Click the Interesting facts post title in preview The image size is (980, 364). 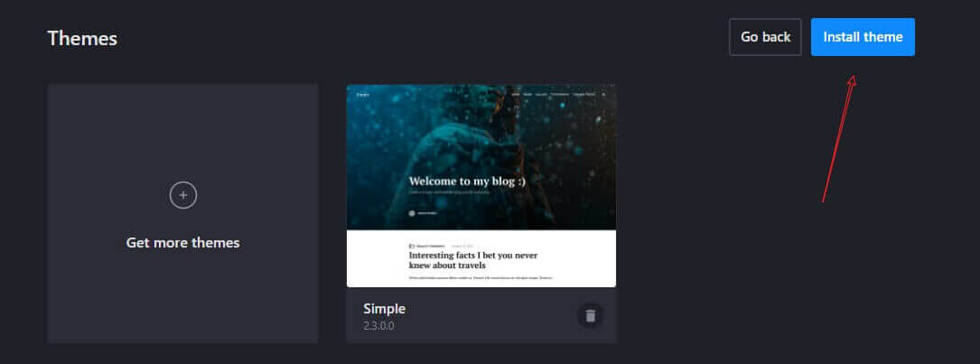[473, 260]
